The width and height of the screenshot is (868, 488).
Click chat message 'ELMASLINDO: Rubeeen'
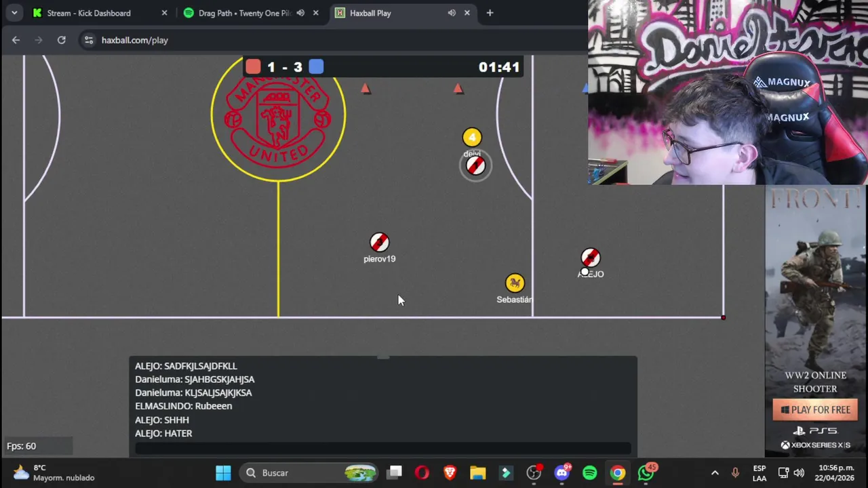click(x=183, y=406)
